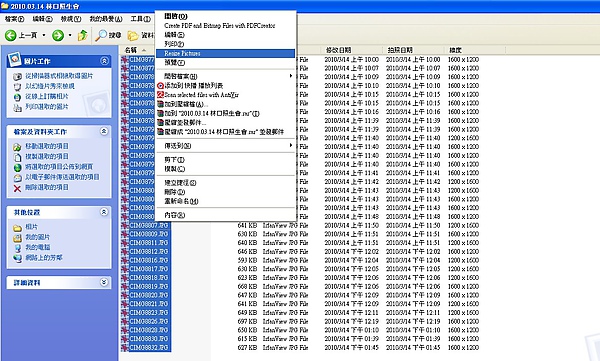Click the WinRAR icon beside 加到壓縮檔
600x361 pixels.
(161, 104)
